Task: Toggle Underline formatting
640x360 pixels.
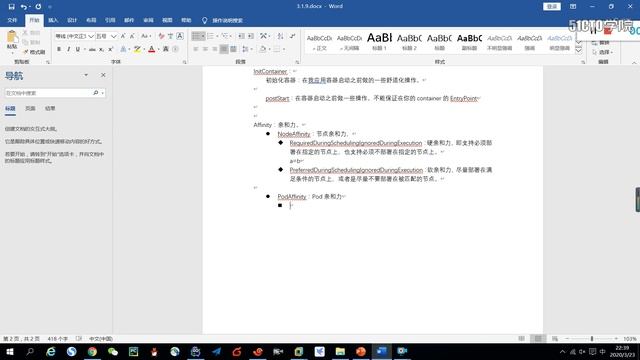Action: coord(78,49)
